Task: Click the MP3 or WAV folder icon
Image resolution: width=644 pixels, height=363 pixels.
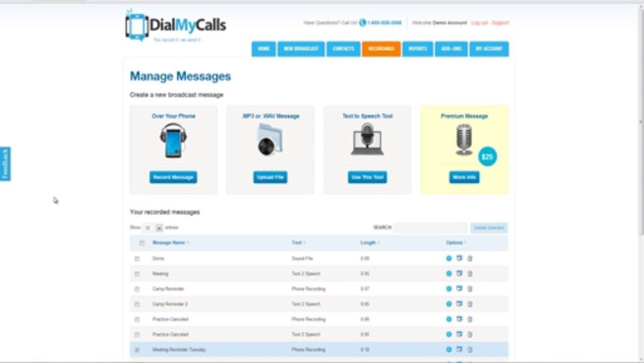Action: [x=270, y=140]
